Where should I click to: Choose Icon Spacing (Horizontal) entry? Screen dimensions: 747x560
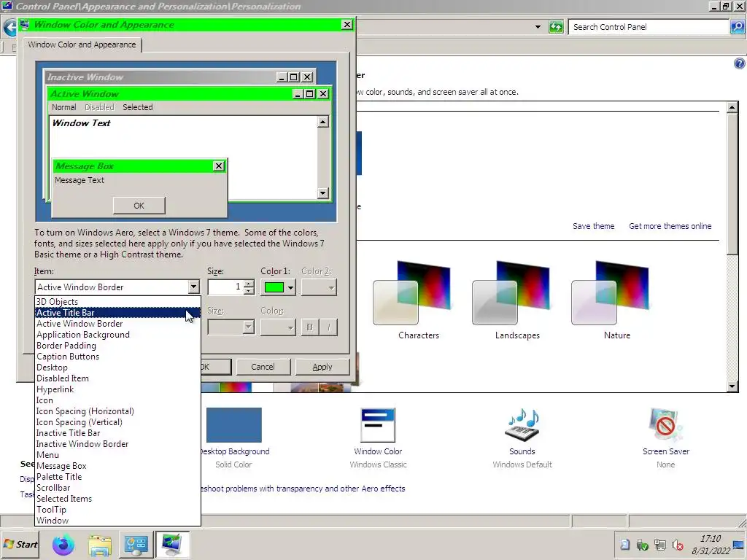tap(117, 411)
